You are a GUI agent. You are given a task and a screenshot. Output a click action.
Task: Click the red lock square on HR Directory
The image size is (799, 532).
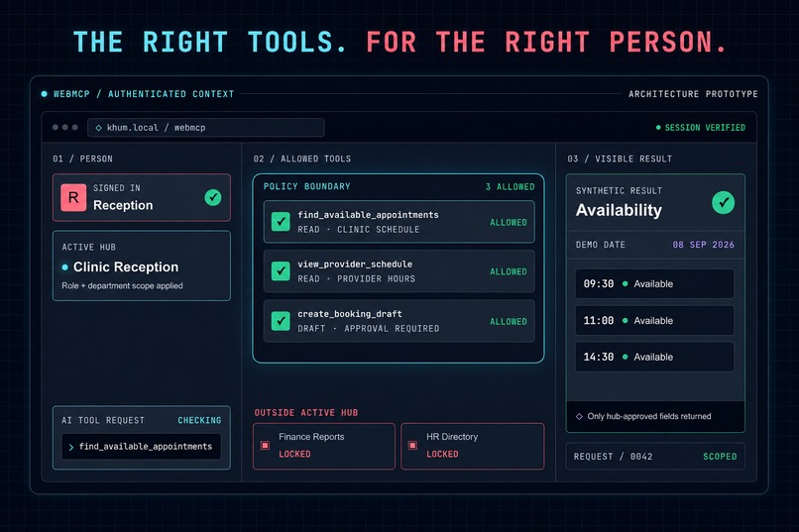pos(412,446)
